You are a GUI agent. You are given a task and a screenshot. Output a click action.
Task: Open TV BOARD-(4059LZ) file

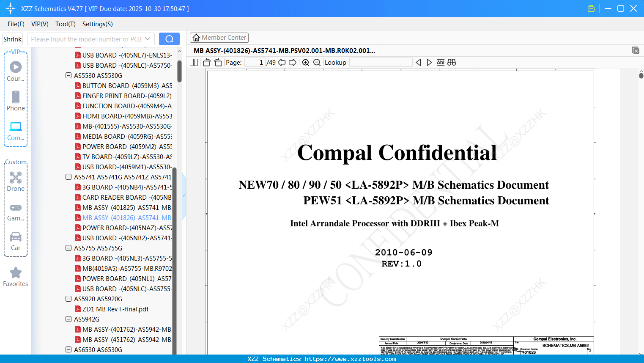123,157
